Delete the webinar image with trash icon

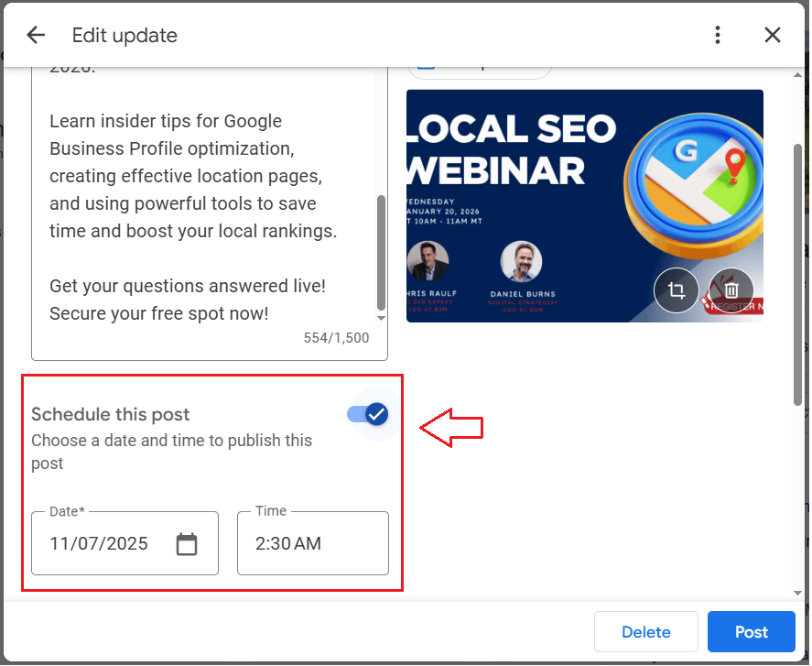click(731, 290)
